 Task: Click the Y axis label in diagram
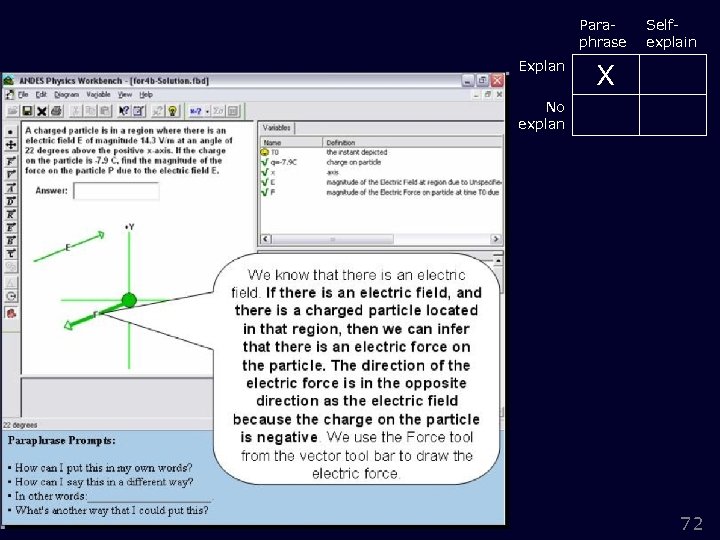point(130,227)
